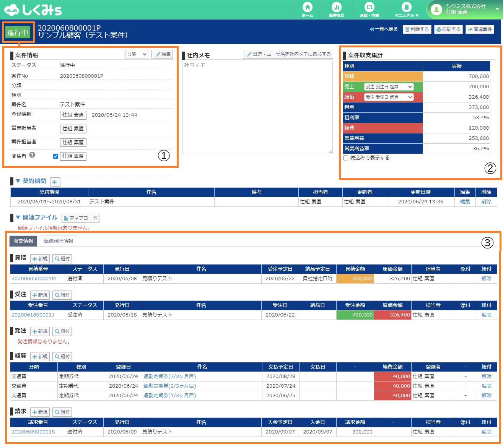Go back with 一覧へ戻る
This screenshot has height=448, width=503.
384,29
